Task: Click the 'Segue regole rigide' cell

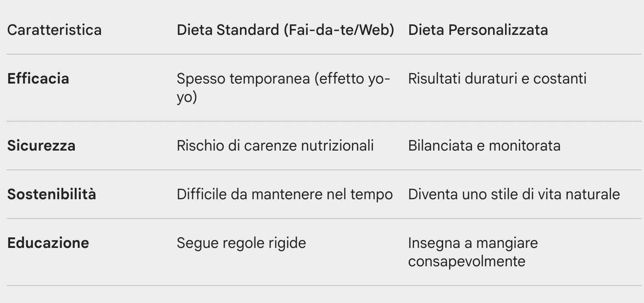Action: (x=241, y=243)
